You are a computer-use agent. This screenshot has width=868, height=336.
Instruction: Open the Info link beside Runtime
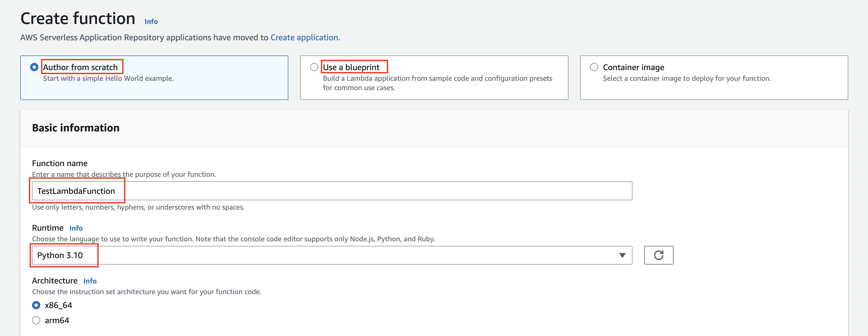[76, 228]
